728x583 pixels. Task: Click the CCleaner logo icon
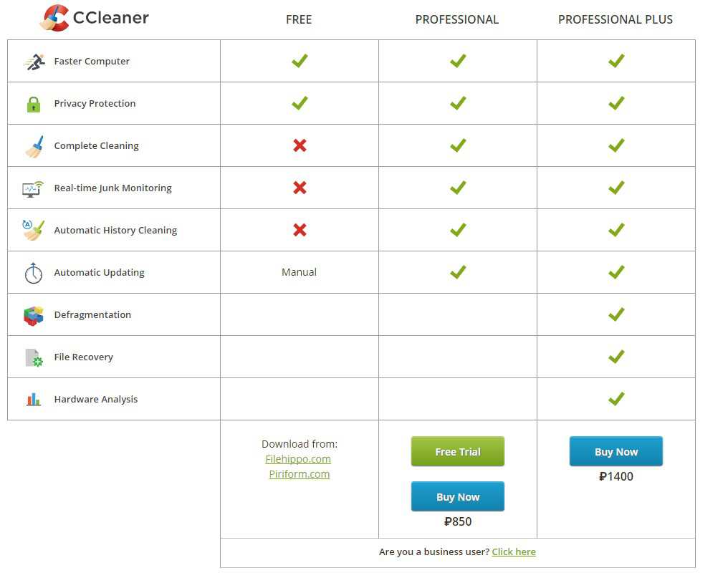click(55, 18)
